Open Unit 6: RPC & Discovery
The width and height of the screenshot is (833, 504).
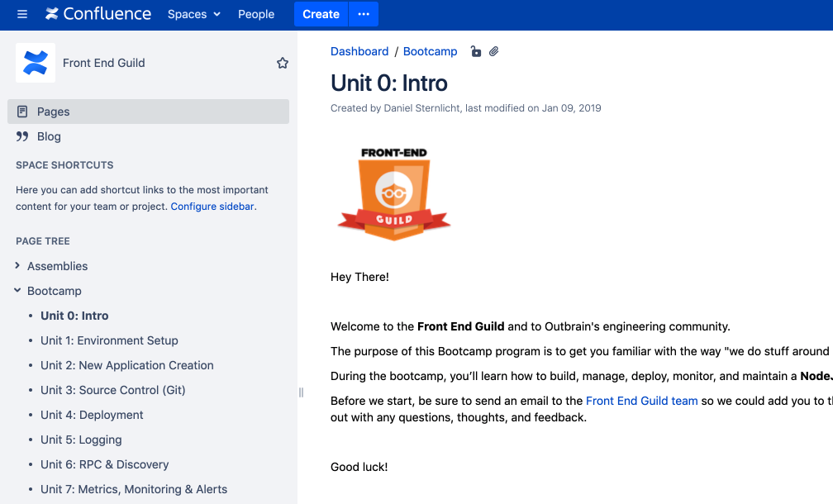point(105,464)
